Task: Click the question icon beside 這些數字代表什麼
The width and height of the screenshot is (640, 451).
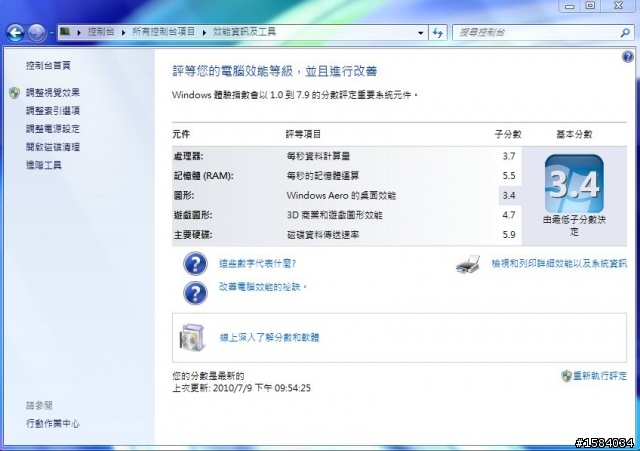Action: tap(195, 264)
